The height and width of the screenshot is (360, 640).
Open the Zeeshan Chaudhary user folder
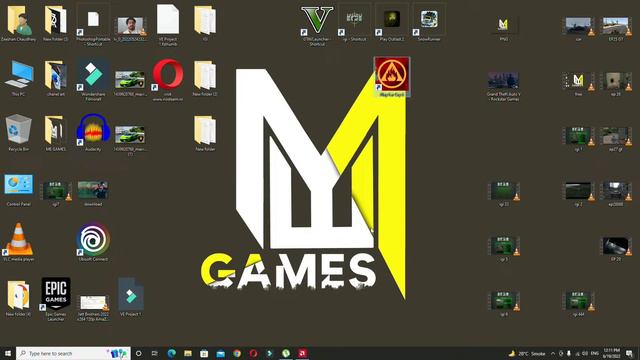click(18, 23)
